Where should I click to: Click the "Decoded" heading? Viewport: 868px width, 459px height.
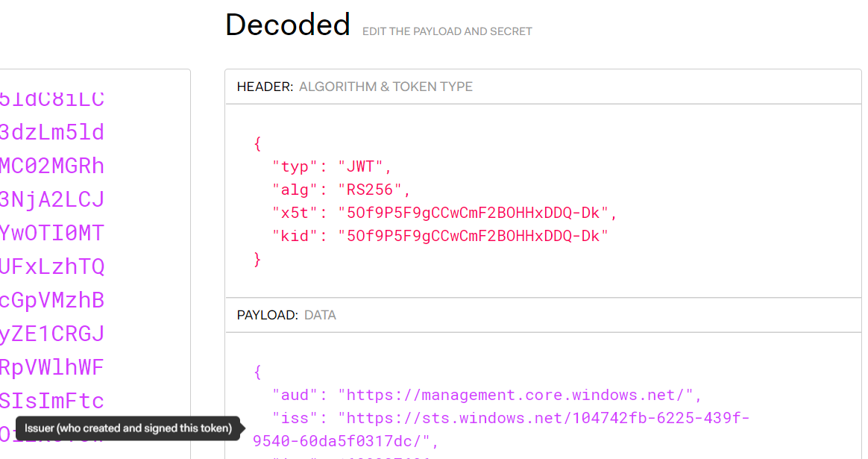pos(287,25)
